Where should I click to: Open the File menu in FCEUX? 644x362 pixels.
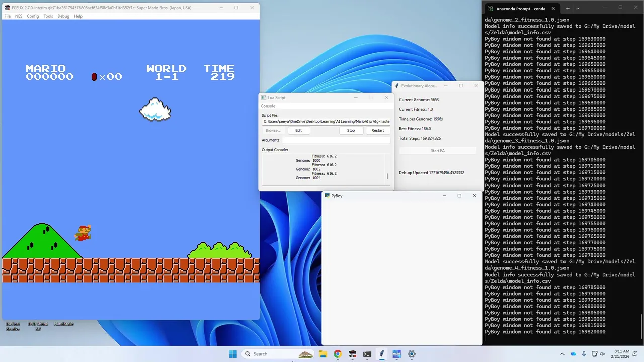point(8,16)
